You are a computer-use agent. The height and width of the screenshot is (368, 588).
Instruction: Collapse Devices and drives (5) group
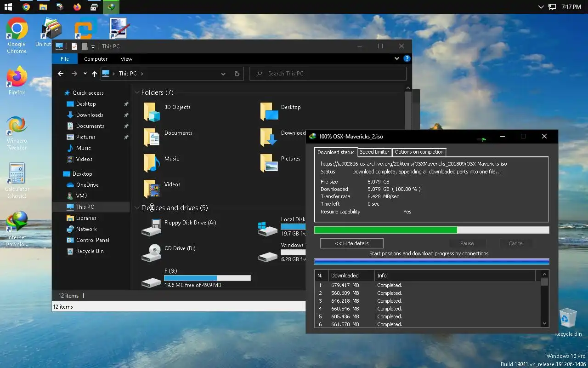[x=137, y=208]
